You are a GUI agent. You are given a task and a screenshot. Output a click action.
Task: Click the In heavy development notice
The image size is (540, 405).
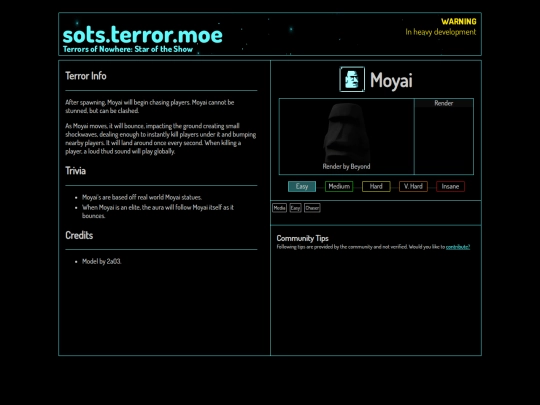440,32
